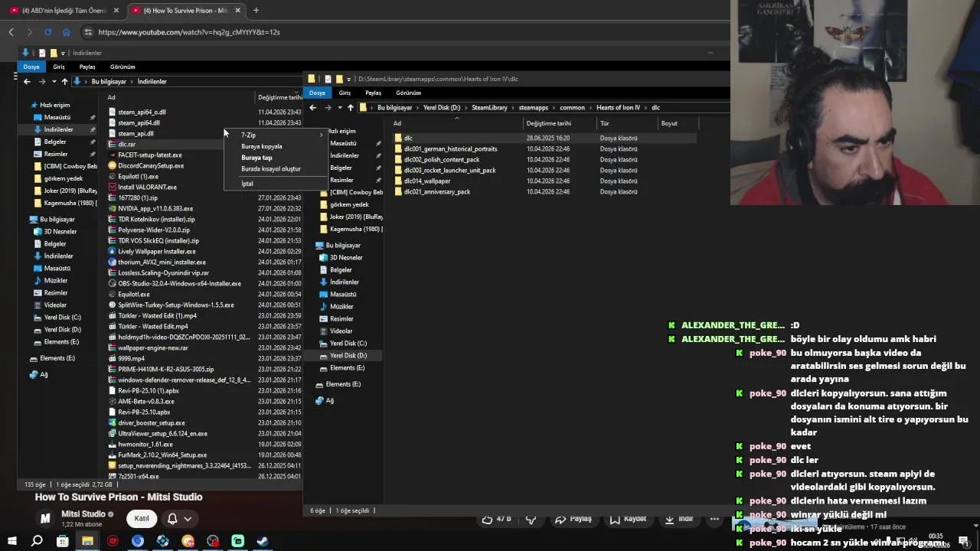
Task: Go up one level in dlc window
Action: pyautogui.click(x=350, y=108)
